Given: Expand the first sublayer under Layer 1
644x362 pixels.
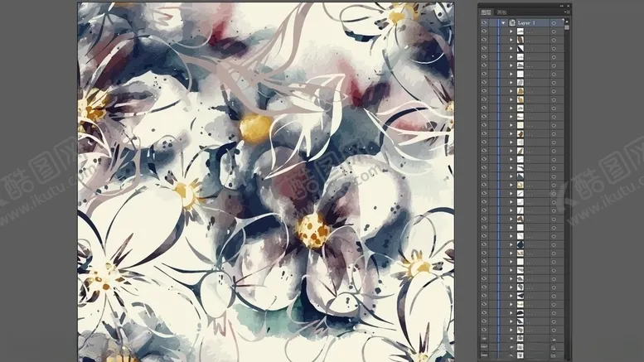Looking at the screenshot, I should (511, 31).
